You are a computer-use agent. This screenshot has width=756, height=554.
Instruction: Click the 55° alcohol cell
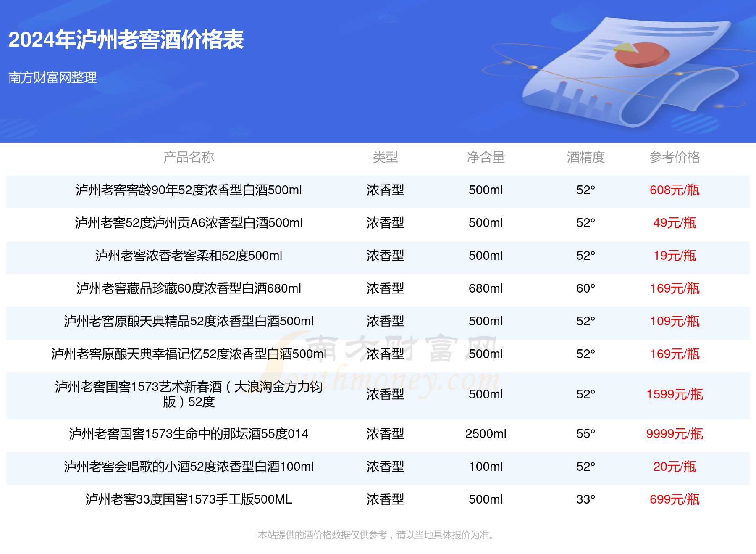(585, 434)
